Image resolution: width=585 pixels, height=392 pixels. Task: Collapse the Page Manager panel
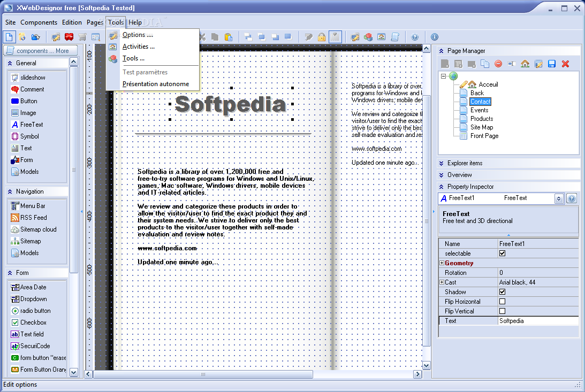click(x=442, y=51)
